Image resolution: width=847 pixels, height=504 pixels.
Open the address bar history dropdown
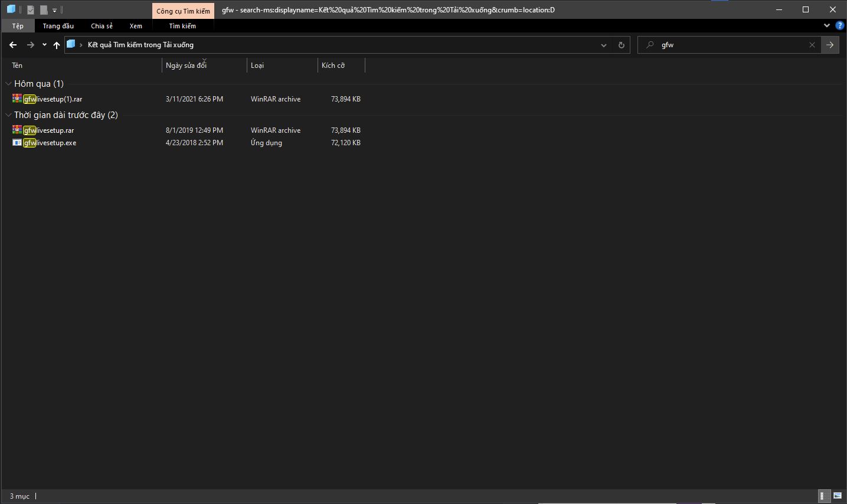[603, 45]
